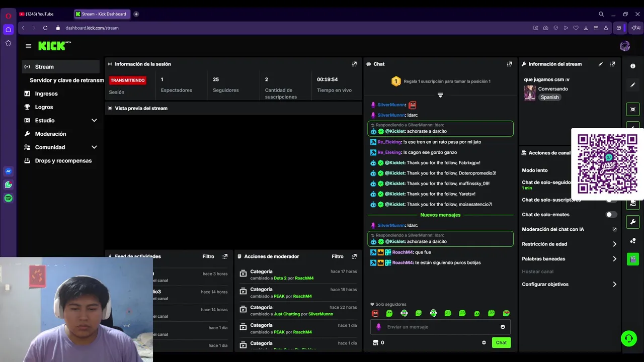
Task: Click SilverMunnn username next to red emote
Action: 391,105
